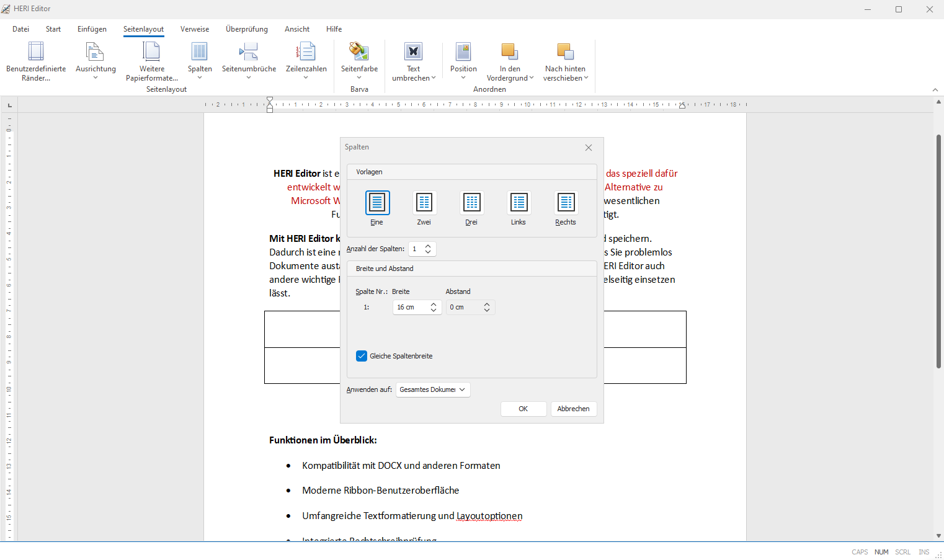Expand the Zeilenzahlen dropdown arrow
This screenshot has height=560, width=944.
point(306,78)
